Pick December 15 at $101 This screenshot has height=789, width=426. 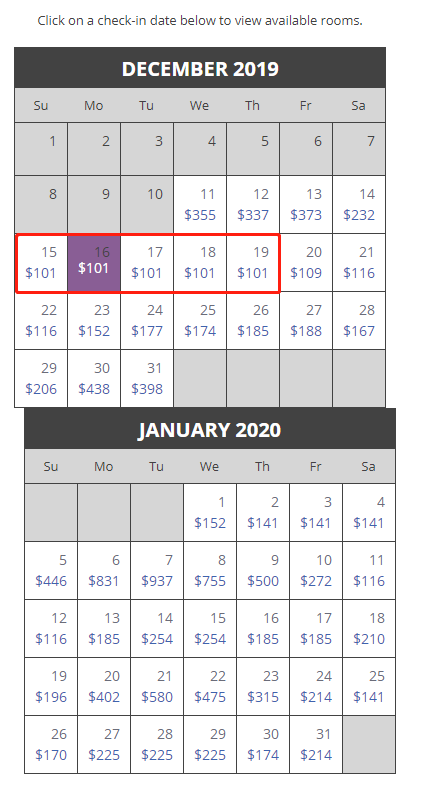[41, 263]
